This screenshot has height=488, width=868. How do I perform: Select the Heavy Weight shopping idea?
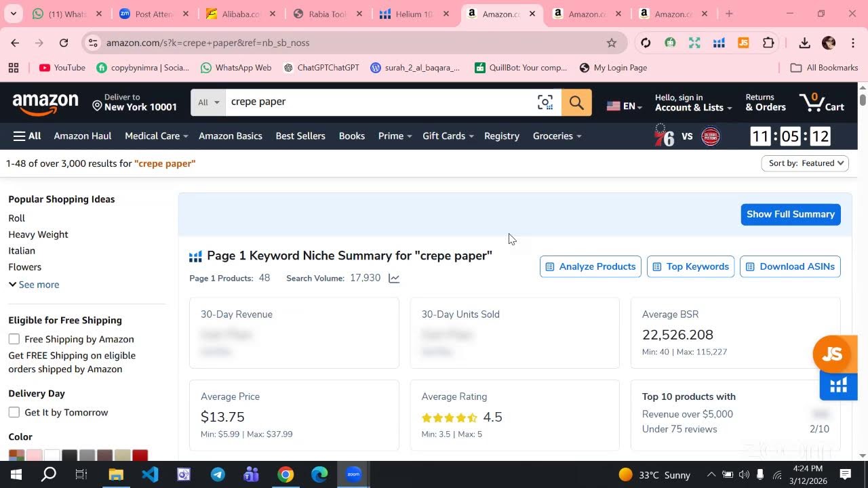[x=38, y=235]
